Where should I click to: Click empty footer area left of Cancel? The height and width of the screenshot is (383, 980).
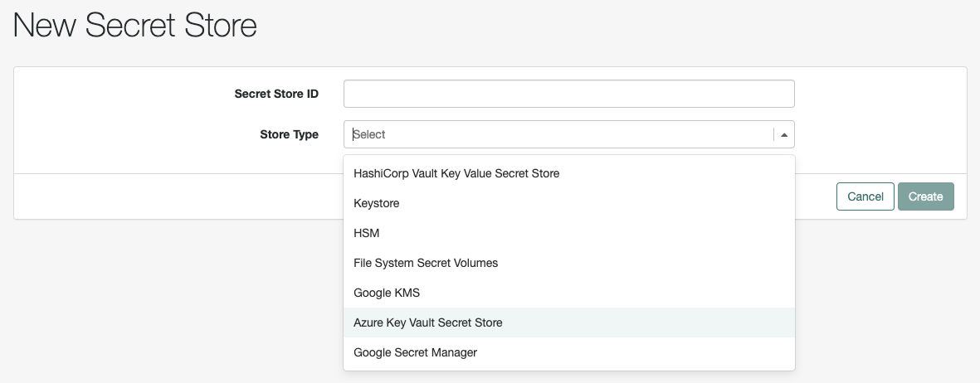pyautogui.click(x=166, y=196)
